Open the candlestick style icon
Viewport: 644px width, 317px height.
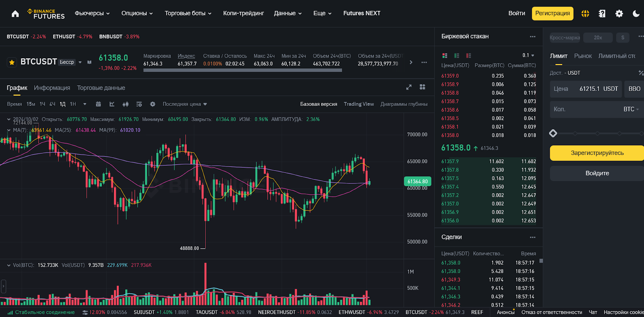click(126, 104)
